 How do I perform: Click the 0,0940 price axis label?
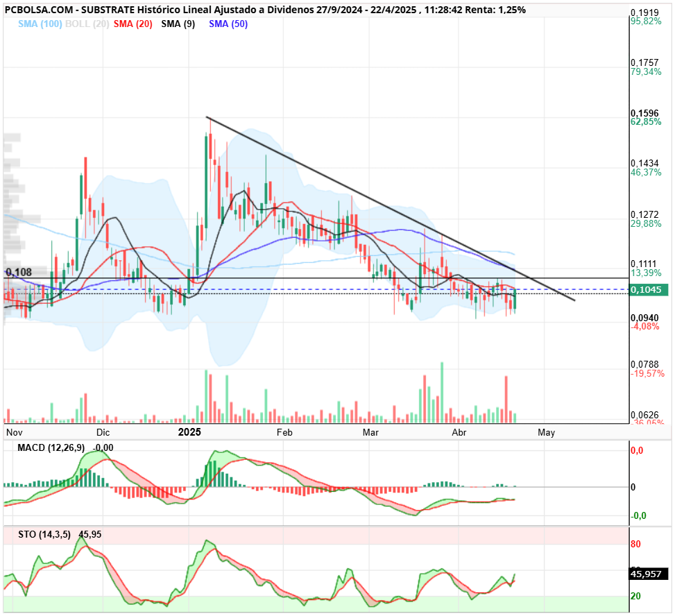645,318
